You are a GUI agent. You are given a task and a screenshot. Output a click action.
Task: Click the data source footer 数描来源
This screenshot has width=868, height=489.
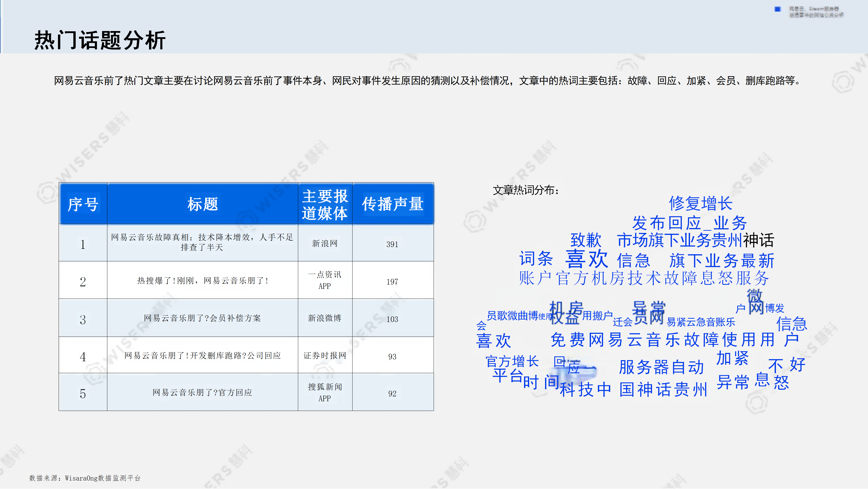tap(85, 478)
